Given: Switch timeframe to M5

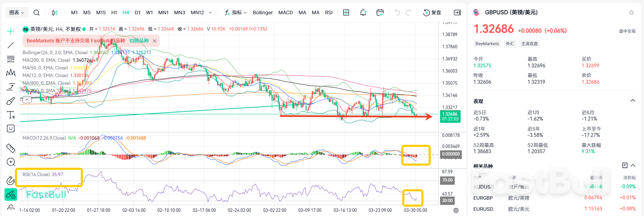Looking at the screenshot, I should [87, 13].
